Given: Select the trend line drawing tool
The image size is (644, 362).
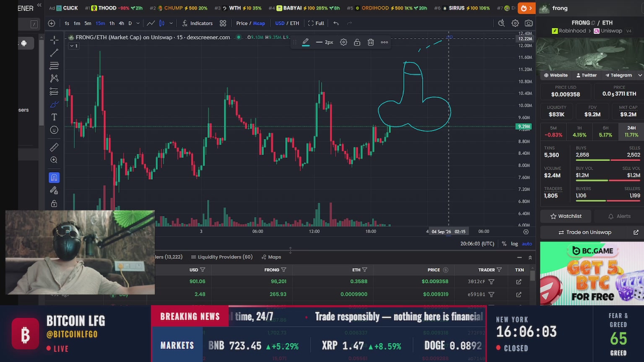Looking at the screenshot, I should click(x=54, y=53).
